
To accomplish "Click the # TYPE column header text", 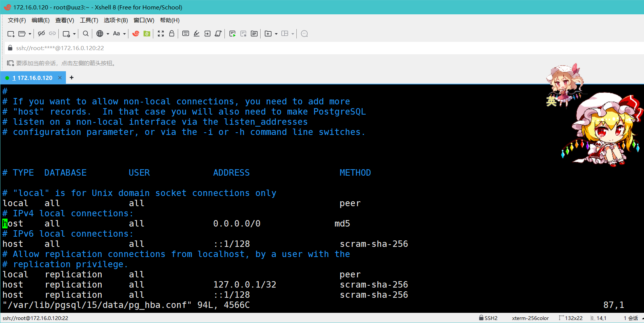I will (18, 173).
